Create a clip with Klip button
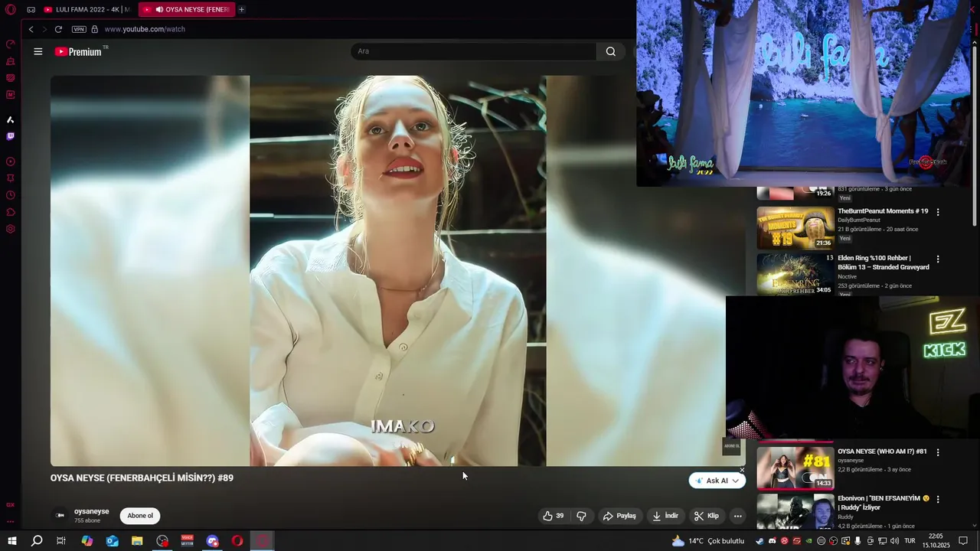Screen dimensions: 980x551 coord(707,516)
